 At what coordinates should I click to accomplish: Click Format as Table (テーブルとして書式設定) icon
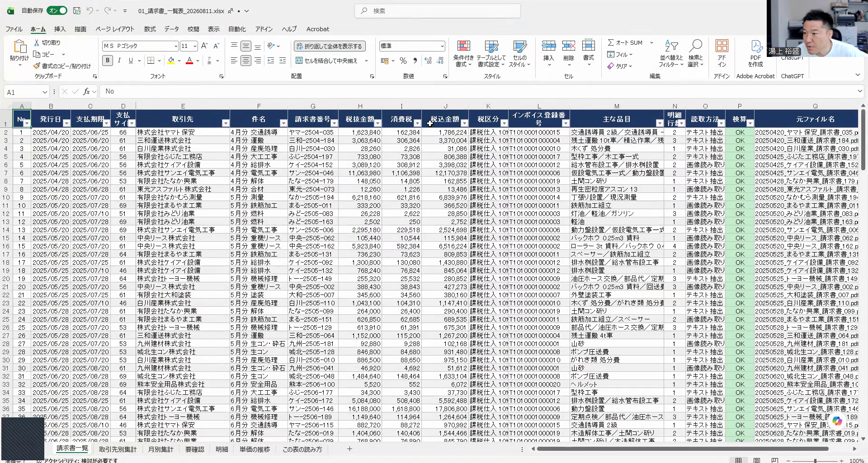click(x=491, y=46)
